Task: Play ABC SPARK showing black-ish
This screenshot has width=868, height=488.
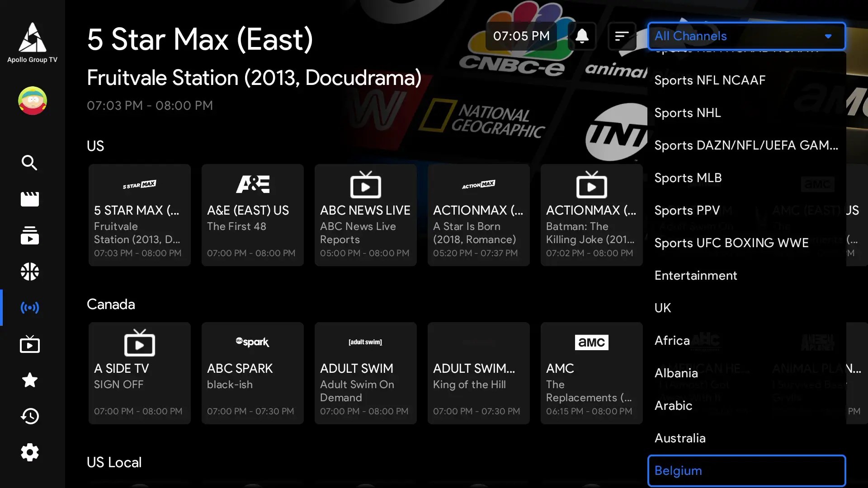Action: [252, 373]
